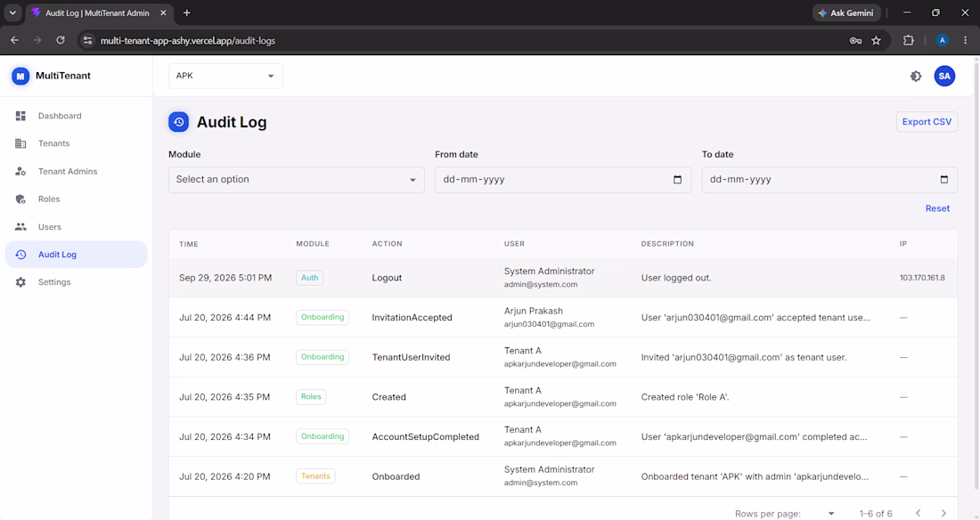Click the browser back arrow
This screenshot has height=520, width=980.
(15, 41)
